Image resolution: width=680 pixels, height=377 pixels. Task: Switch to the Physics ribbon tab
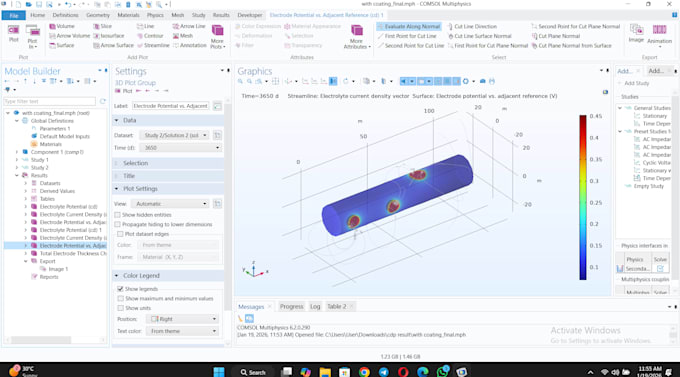tap(155, 15)
